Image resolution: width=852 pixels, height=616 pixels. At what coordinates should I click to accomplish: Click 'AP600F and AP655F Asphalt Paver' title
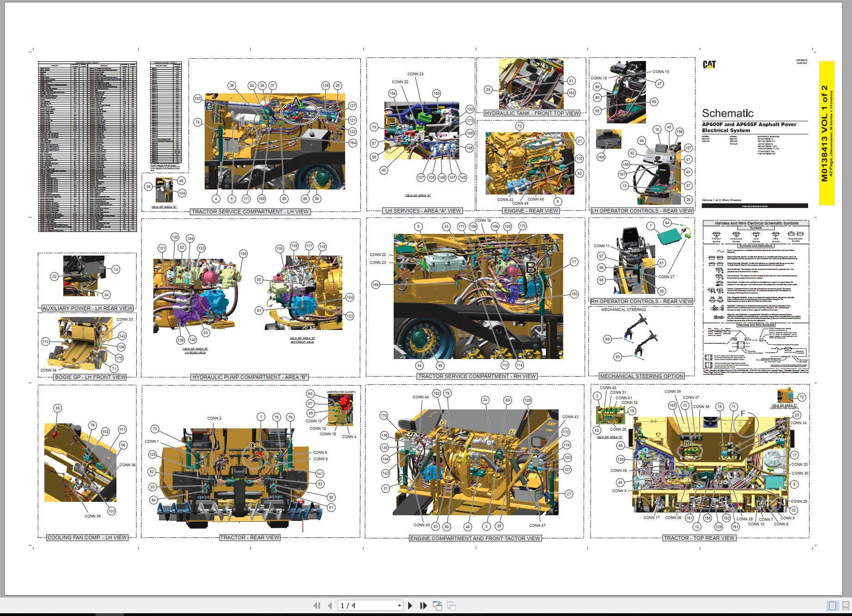coord(749,124)
